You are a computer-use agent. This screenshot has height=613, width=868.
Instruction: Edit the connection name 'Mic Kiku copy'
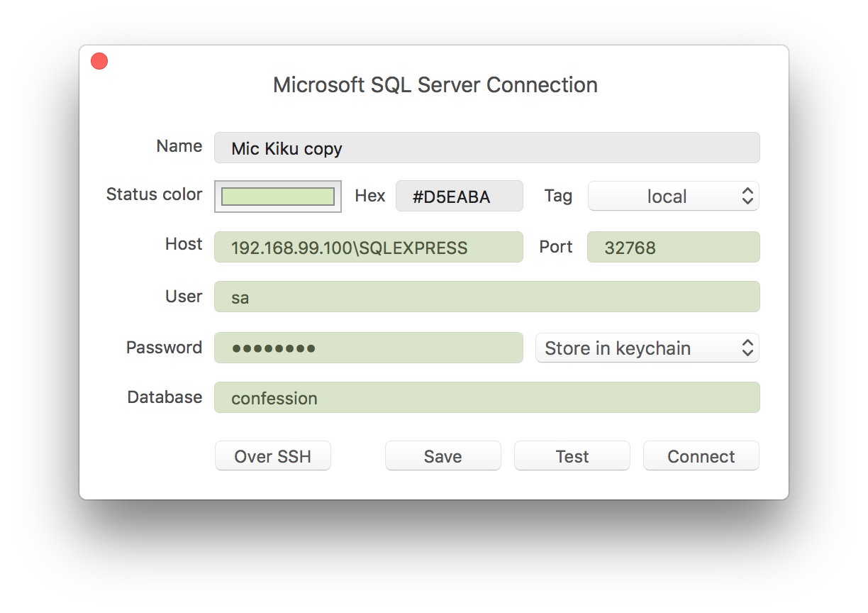tap(486, 148)
